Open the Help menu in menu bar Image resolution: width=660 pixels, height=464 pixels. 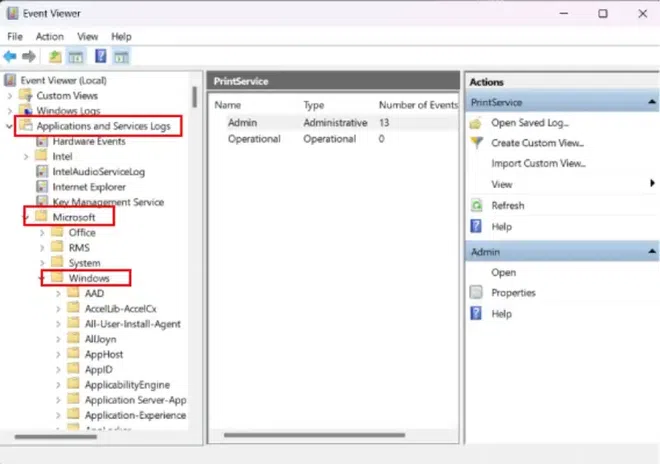(x=121, y=37)
